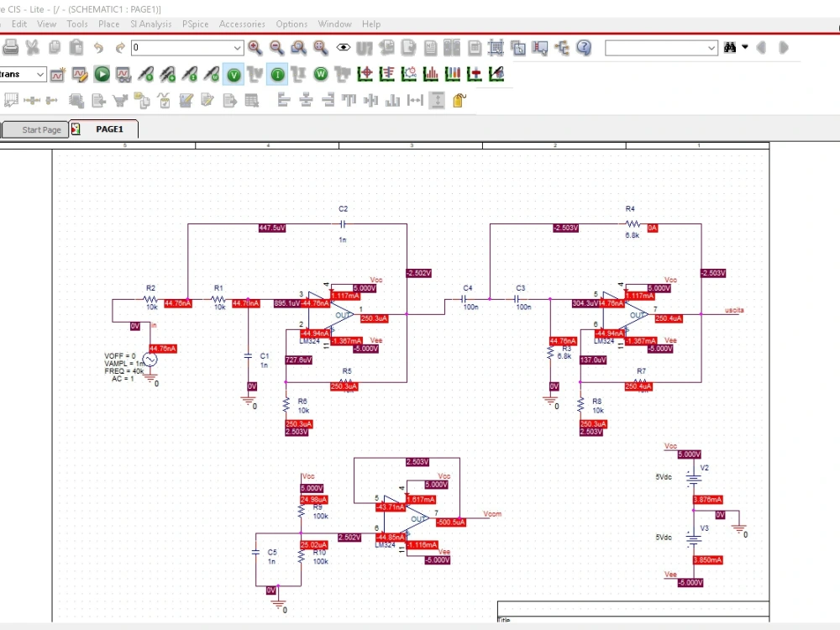The height and width of the screenshot is (630, 840).
Task: Select capacitor C4 100n
Action: pyautogui.click(x=465, y=299)
